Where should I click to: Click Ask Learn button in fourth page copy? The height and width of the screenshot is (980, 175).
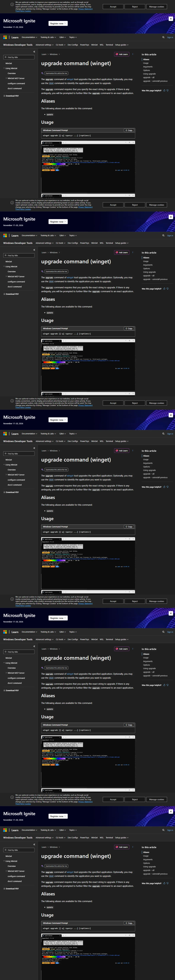point(122,649)
